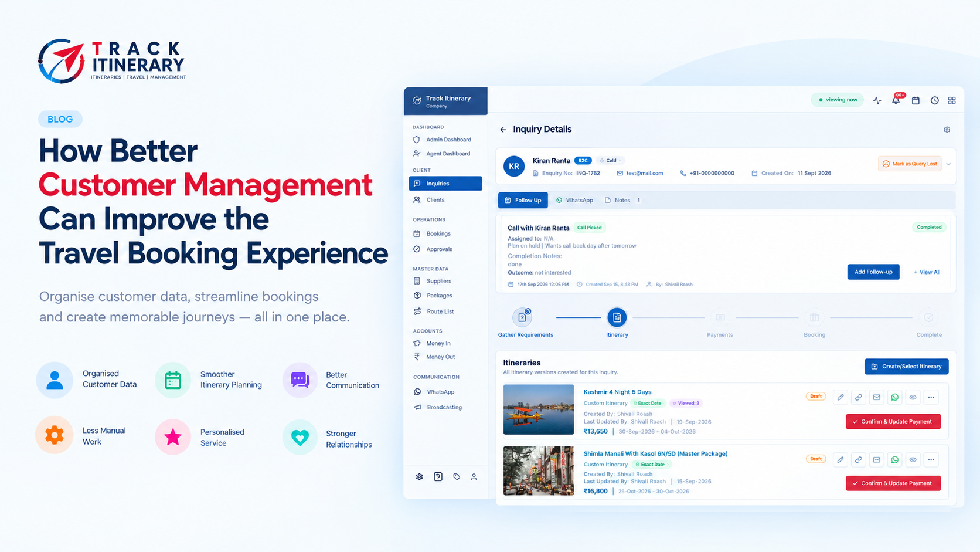Open Inquiry Details settings gear icon
The height and width of the screenshot is (552, 980).
(947, 130)
